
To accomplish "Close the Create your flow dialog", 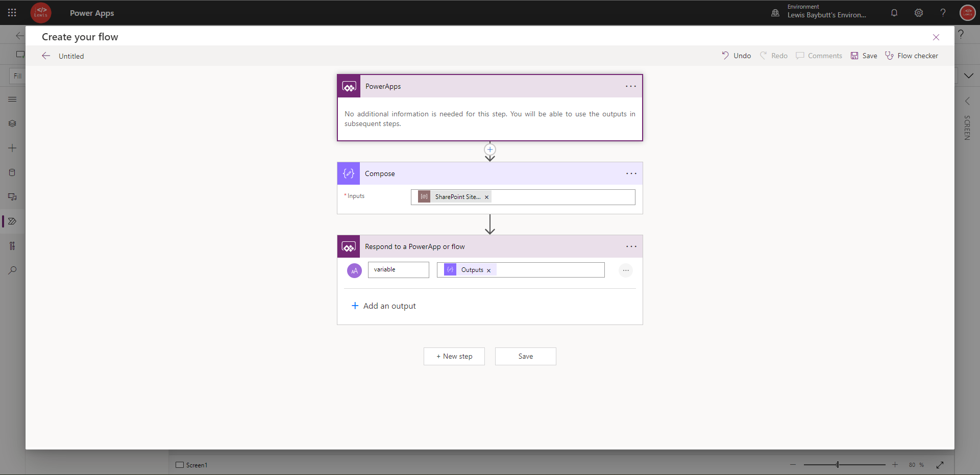I will [x=936, y=37].
